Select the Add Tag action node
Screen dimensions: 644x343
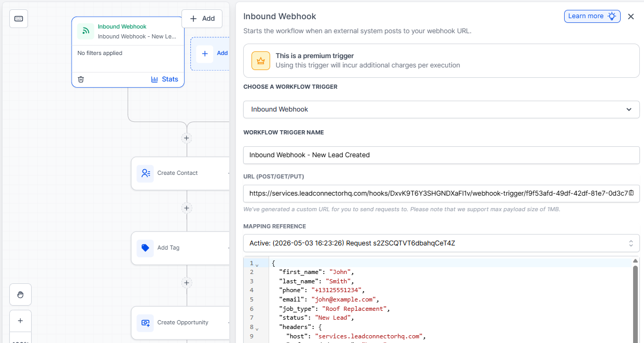(180, 248)
